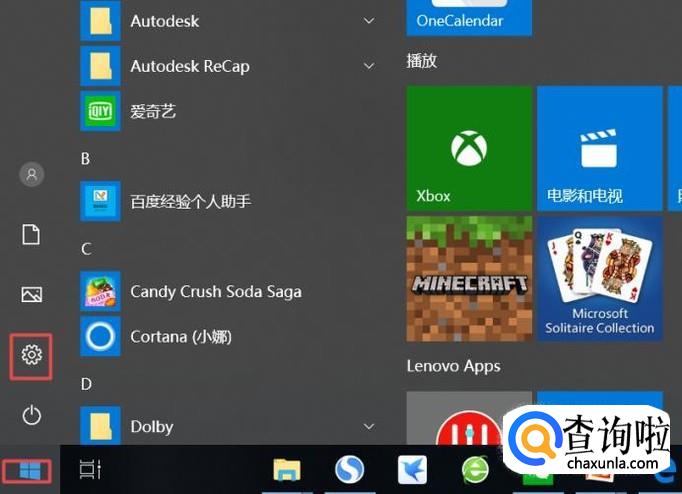
Task: Click the Autodesk folder icon
Action: (100, 20)
